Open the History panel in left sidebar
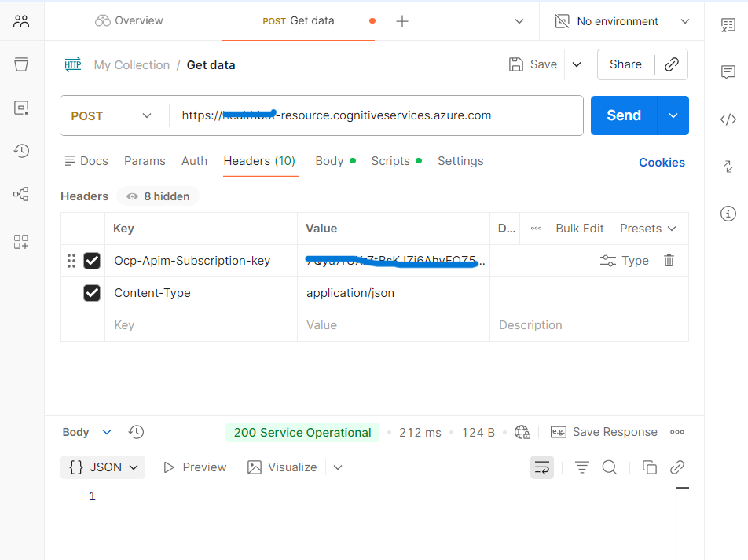 point(21,151)
